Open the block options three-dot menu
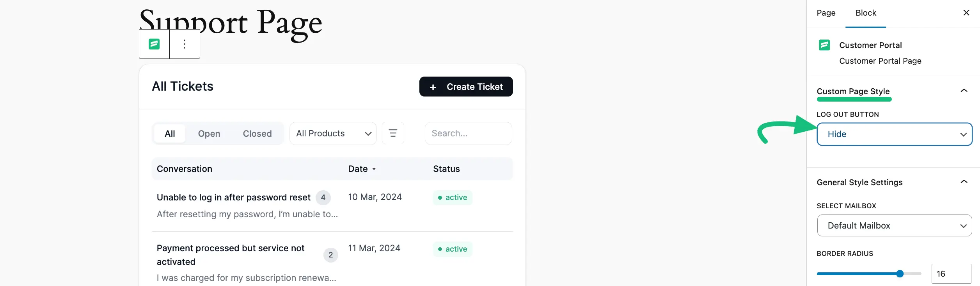 click(x=185, y=44)
